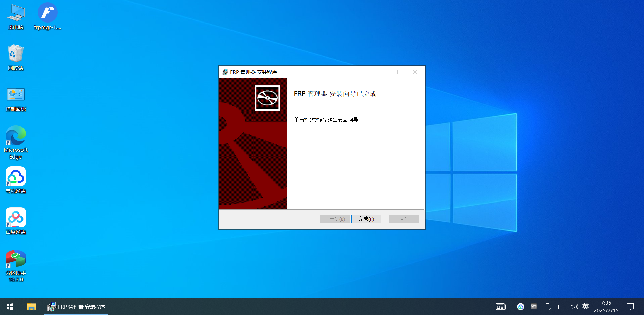Open the network status tray icon

[x=561, y=307]
